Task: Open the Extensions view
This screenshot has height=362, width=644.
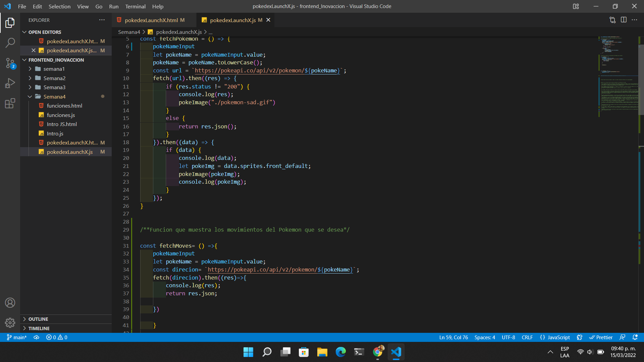Action: click(x=10, y=103)
